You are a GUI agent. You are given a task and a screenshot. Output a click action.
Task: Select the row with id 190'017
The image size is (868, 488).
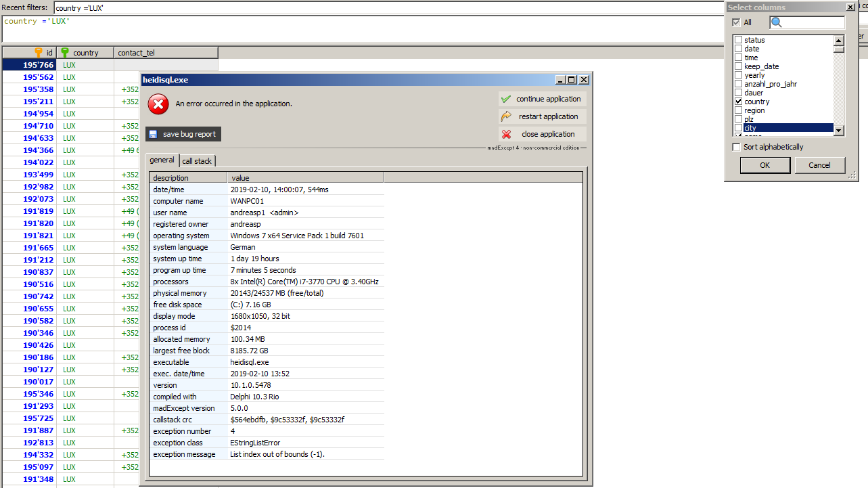(70, 382)
